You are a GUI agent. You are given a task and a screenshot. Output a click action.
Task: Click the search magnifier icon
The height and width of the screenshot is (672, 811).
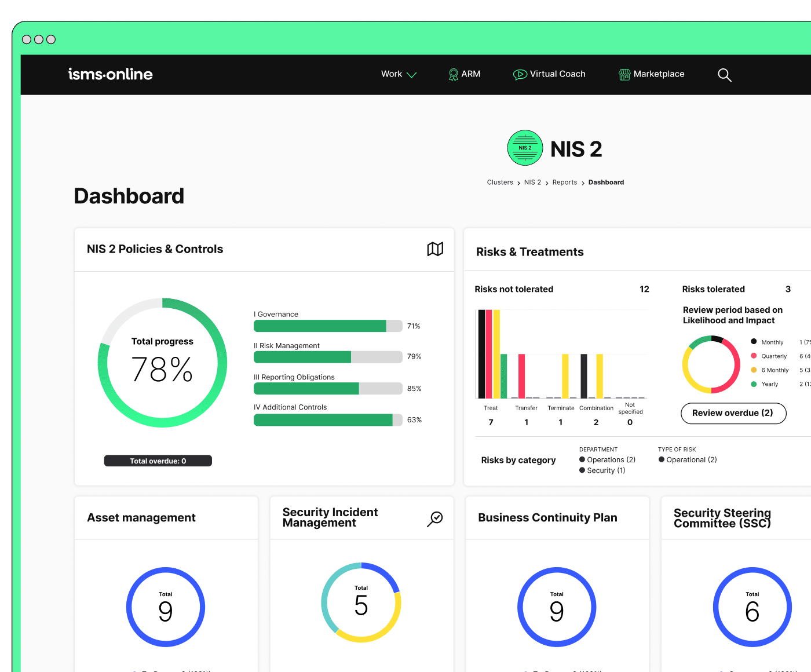724,75
